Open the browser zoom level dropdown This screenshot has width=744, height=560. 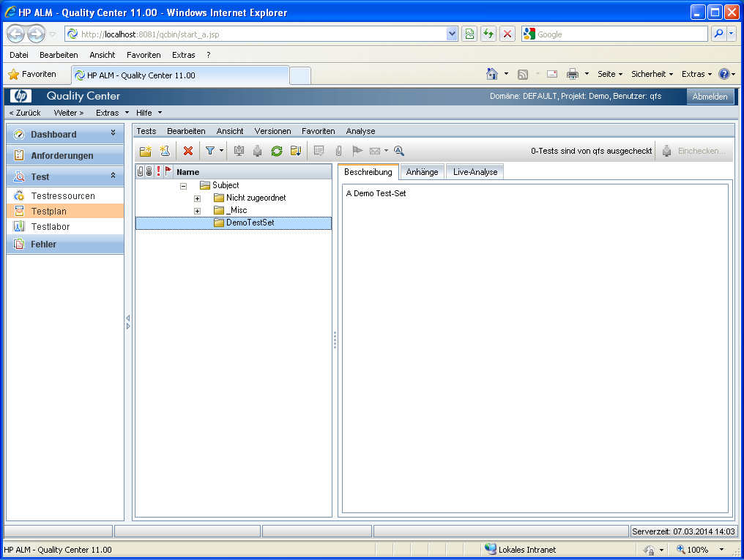click(x=722, y=550)
